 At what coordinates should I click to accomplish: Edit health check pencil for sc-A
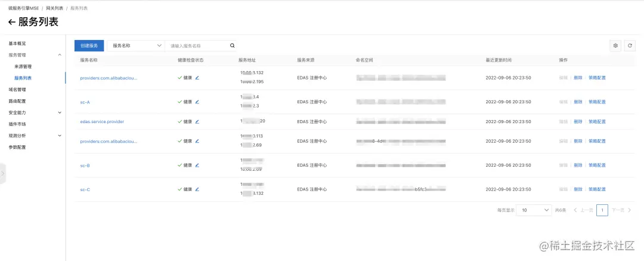(197, 102)
